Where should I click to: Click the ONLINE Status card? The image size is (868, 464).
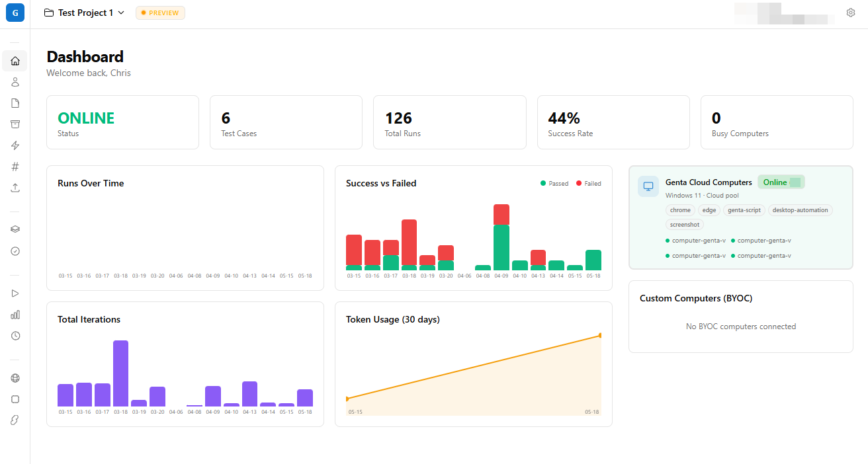[x=122, y=122]
